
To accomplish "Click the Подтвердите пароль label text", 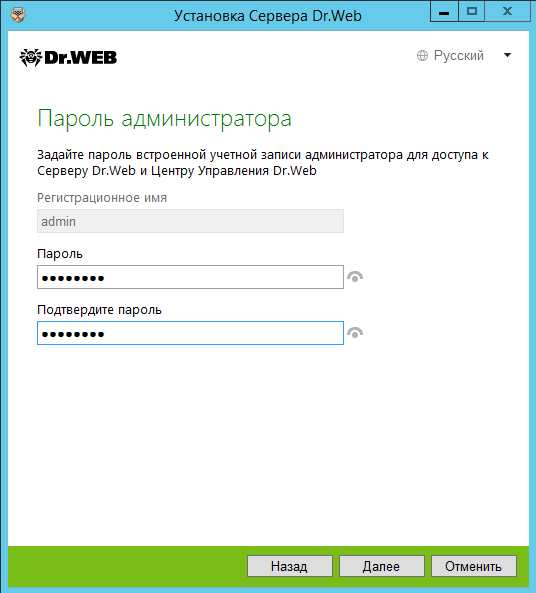I will (x=99, y=310).
